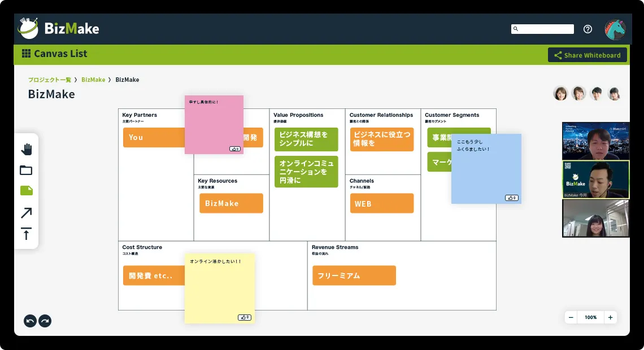Image resolution: width=644 pixels, height=350 pixels.
Task: Click the Value Propositions section title
Action: [x=298, y=115]
